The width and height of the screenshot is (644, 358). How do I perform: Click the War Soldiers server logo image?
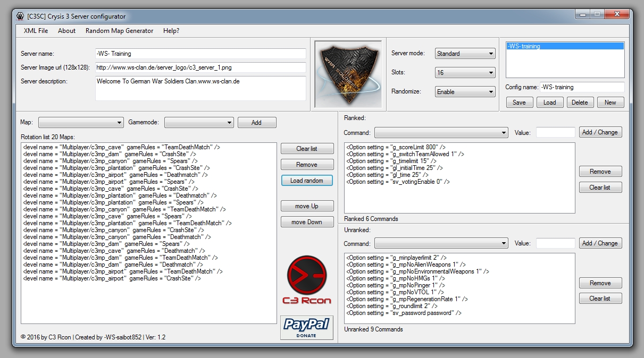[x=348, y=73]
